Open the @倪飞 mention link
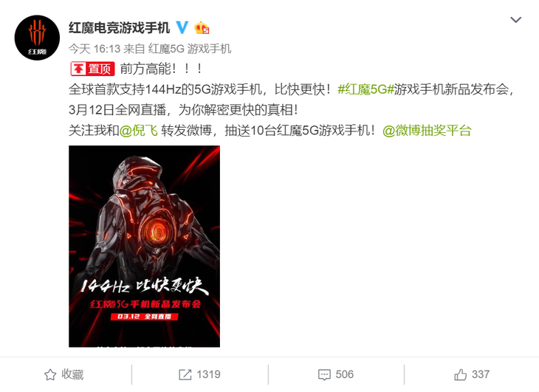 (139, 131)
